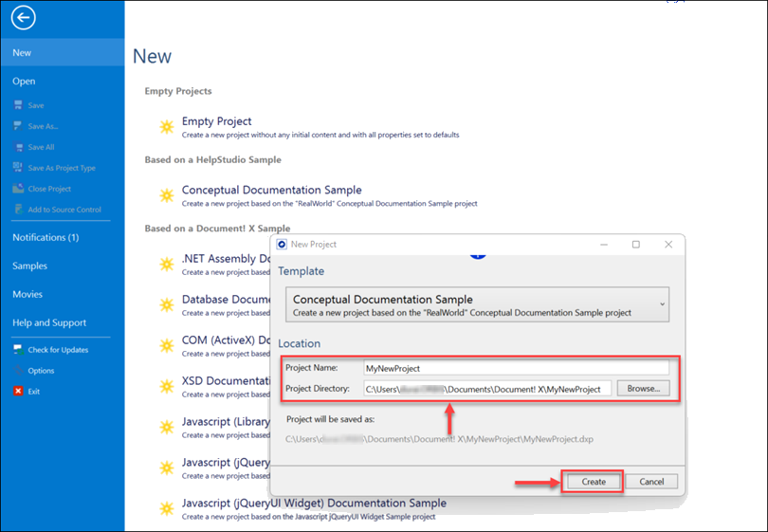Open the New tab in sidebar
The image size is (768, 532).
pyautogui.click(x=23, y=53)
